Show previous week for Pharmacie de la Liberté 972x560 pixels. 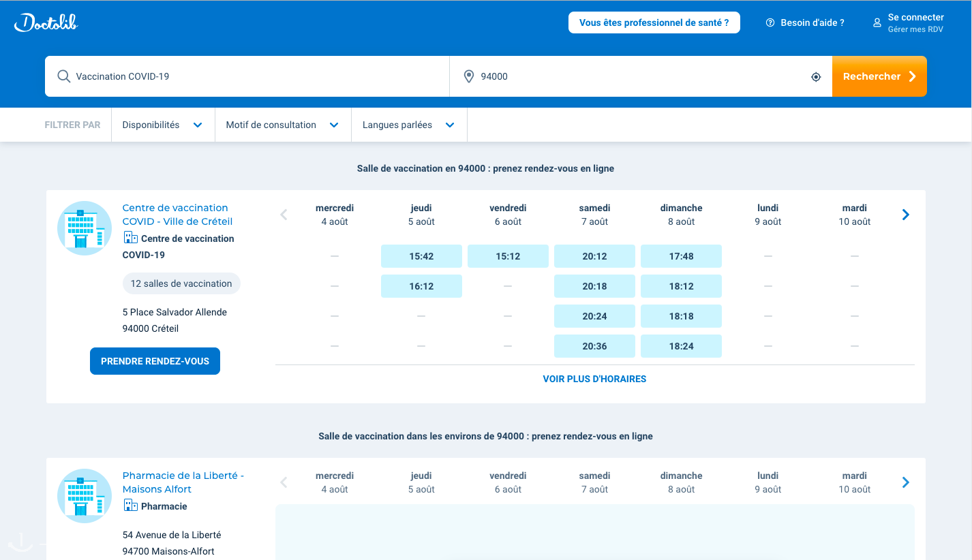(x=284, y=482)
